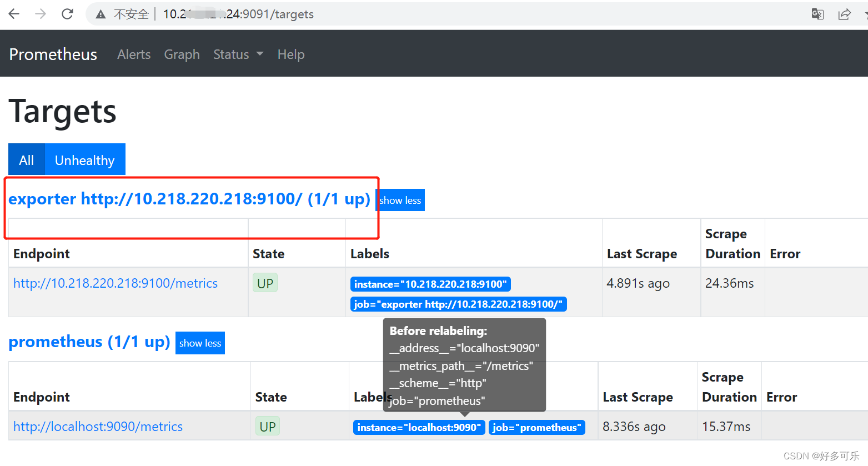Screen dimensions: 868x466
Task: Select the Unhealthy targets filter
Action: click(x=85, y=160)
